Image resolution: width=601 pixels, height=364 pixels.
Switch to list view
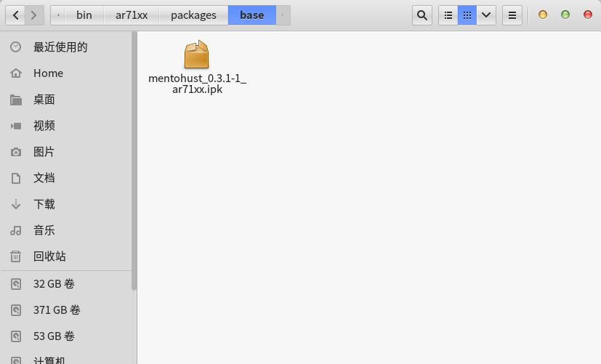pos(448,15)
